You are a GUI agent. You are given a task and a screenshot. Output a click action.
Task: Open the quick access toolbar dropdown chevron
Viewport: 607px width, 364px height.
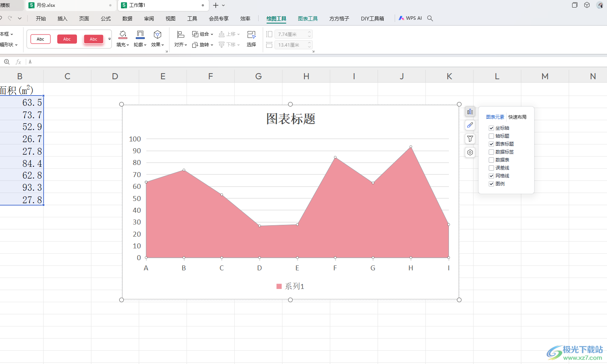(20, 18)
